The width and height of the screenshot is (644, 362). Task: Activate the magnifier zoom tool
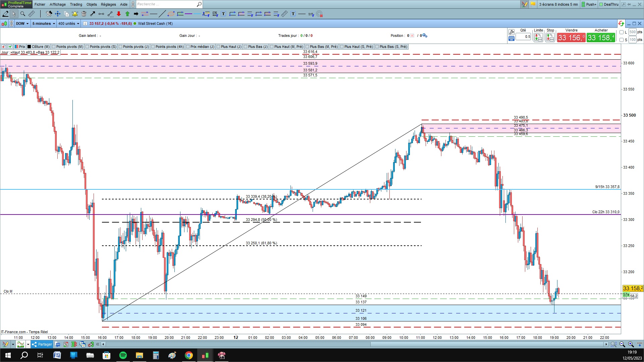(x=23, y=14)
